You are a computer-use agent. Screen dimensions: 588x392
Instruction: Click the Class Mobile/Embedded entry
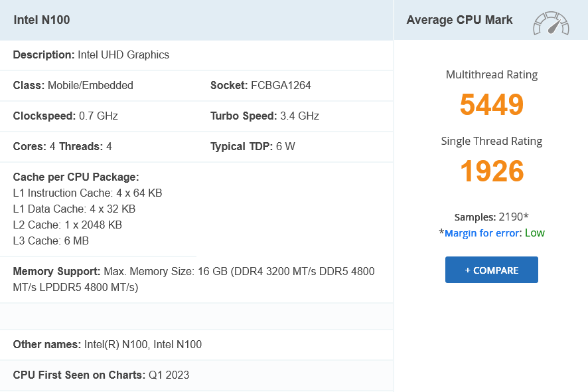[x=73, y=85]
